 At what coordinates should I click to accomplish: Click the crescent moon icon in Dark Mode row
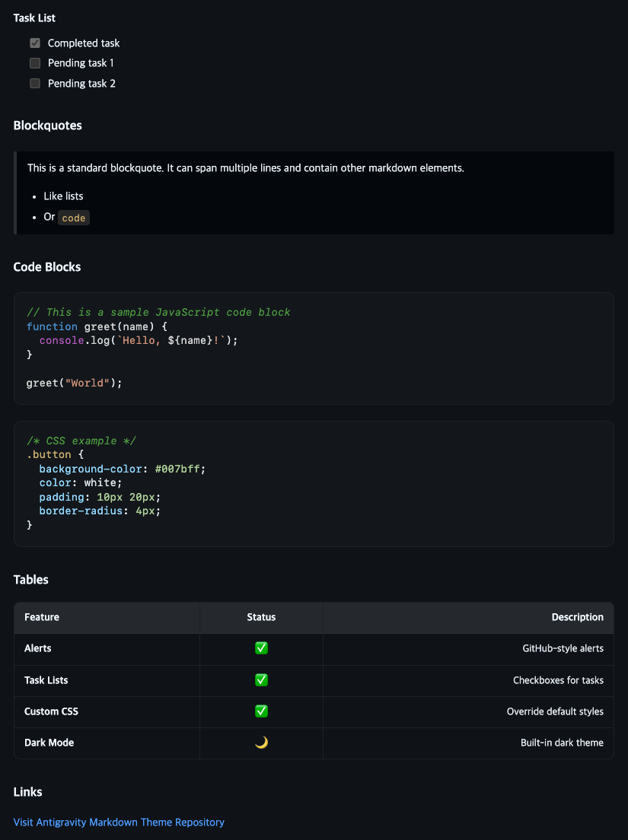261,743
